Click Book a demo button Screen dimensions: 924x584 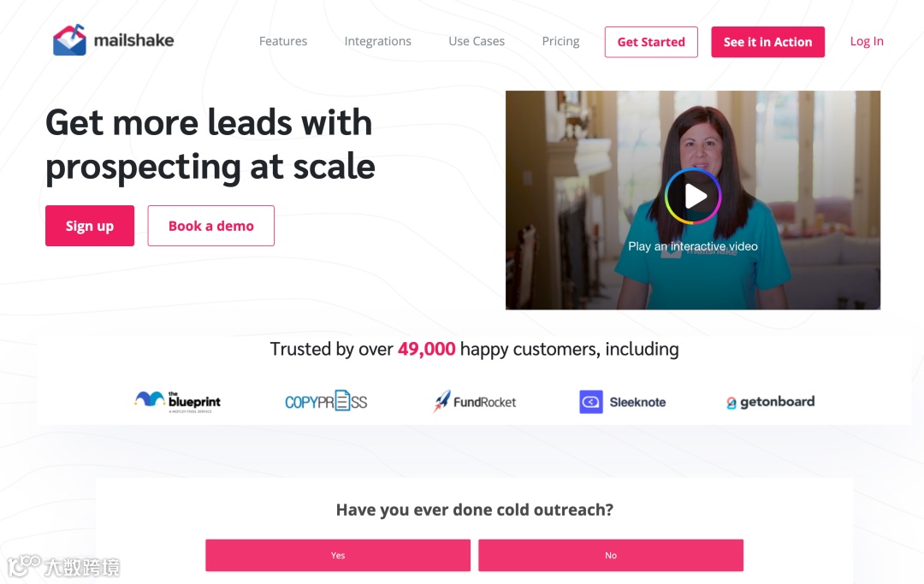(x=211, y=226)
